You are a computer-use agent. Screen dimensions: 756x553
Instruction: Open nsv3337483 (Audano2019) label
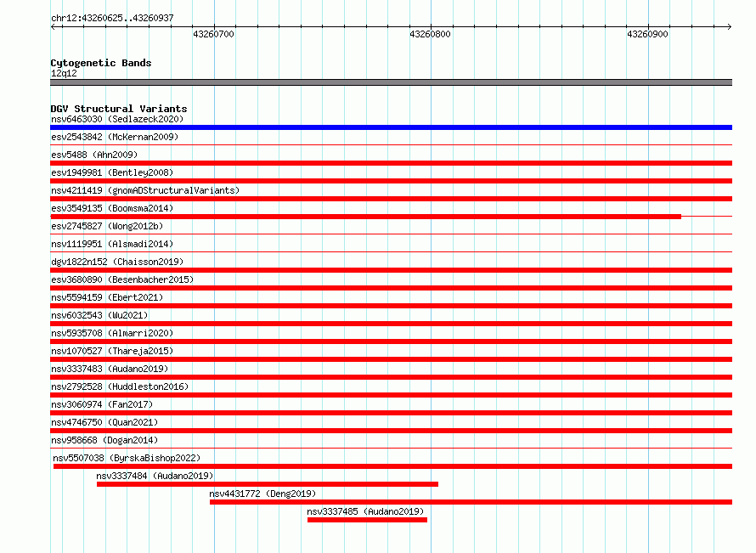[110, 369]
